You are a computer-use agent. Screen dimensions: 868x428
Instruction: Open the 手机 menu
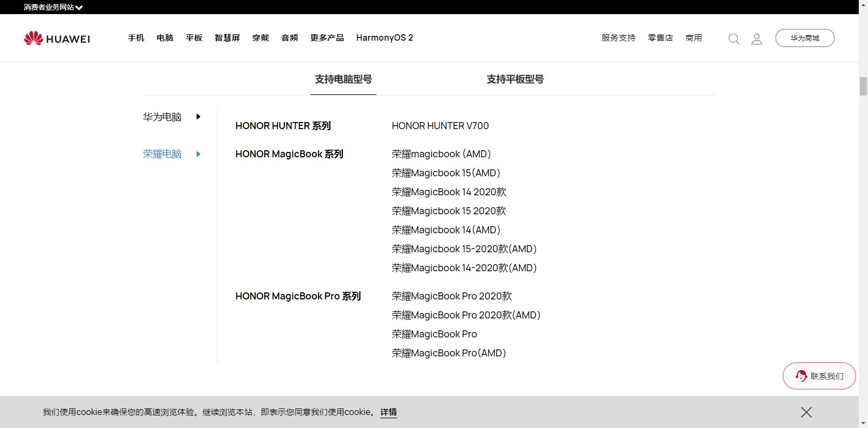click(136, 38)
